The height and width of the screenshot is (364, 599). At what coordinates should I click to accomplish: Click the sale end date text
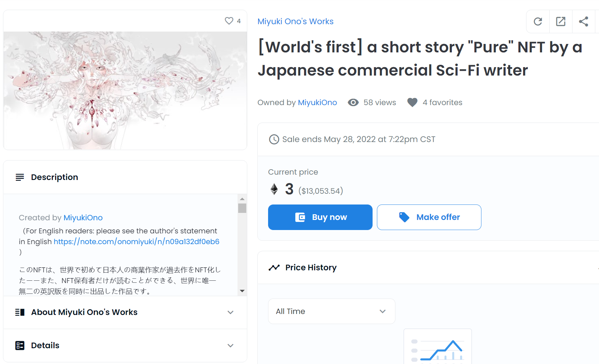coord(359,139)
